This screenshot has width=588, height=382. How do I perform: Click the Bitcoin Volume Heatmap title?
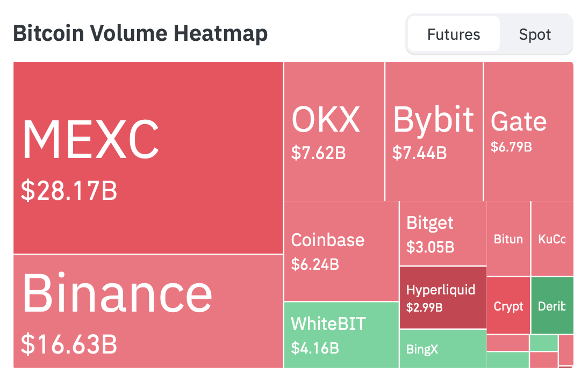point(140,33)
